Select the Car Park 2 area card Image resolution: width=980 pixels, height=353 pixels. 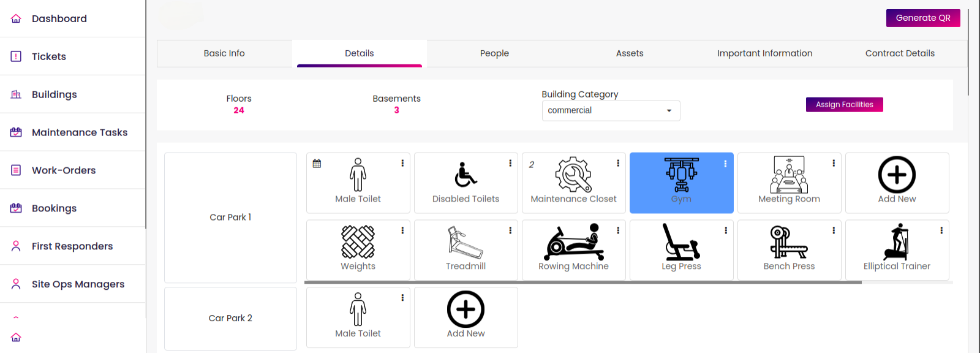pos(230,319)
